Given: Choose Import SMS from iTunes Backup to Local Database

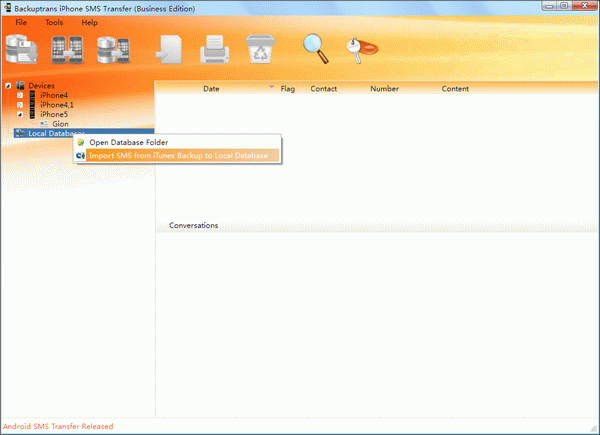Looking at the screenshot, I should click(178, 155).
